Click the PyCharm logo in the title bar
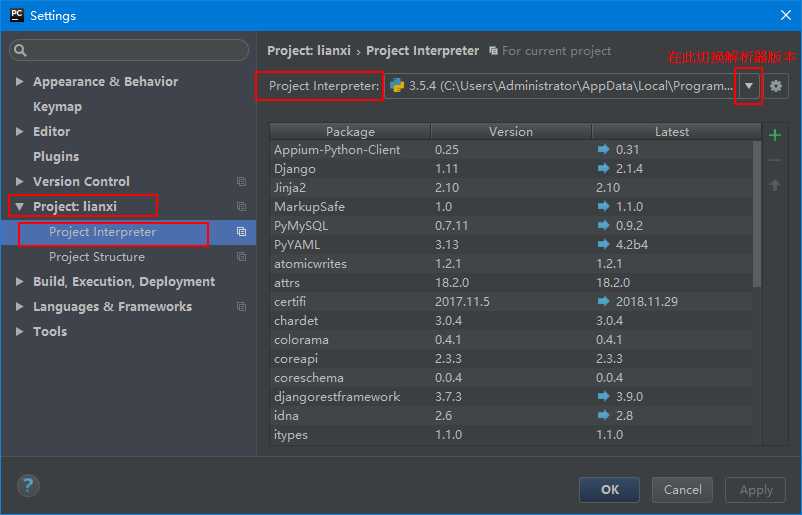 17,15
